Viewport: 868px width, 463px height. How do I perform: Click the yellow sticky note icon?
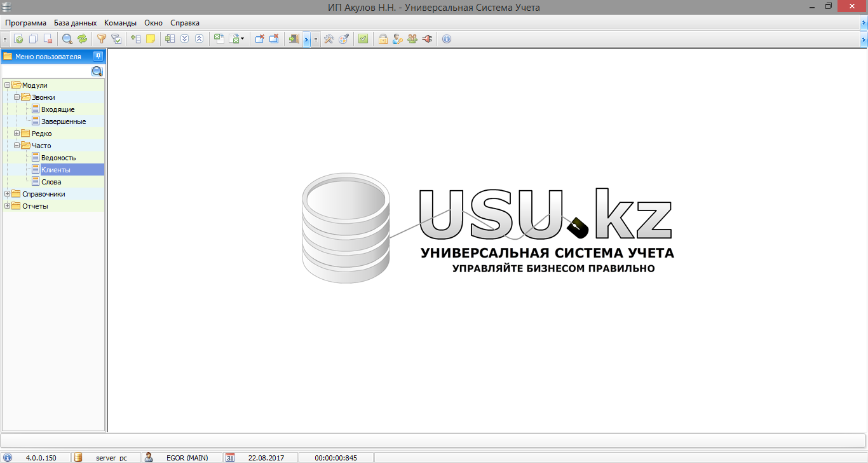(x=151, y=39)
